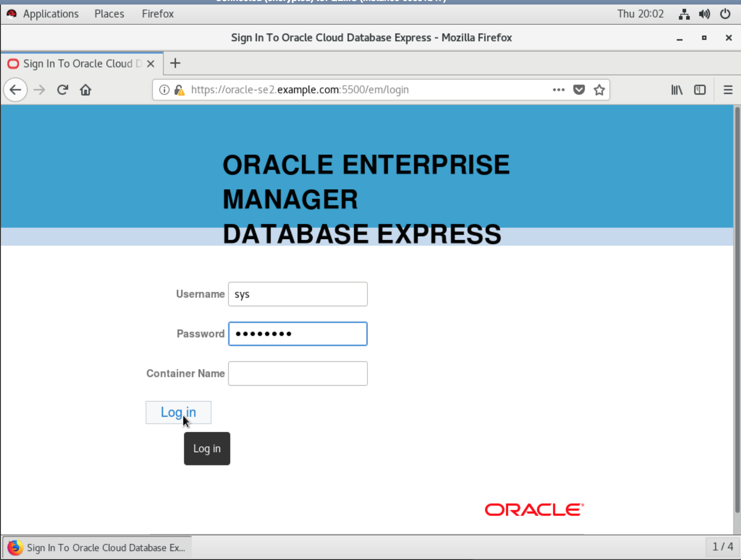Show site information icon in address bar

point(164,90)
